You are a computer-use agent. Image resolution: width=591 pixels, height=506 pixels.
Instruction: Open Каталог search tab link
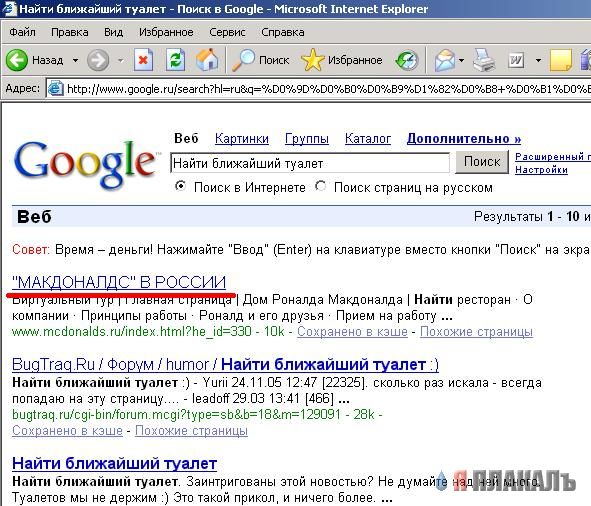pos(368,139)
